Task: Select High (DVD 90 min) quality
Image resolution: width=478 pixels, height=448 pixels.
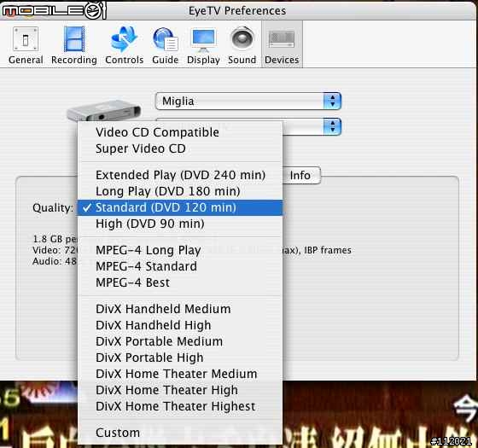Action: pyautogui.click(x=180, y=224)
